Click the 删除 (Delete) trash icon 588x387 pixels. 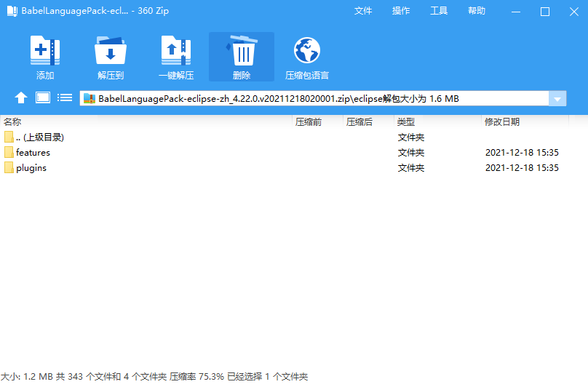tap(242, 51)
